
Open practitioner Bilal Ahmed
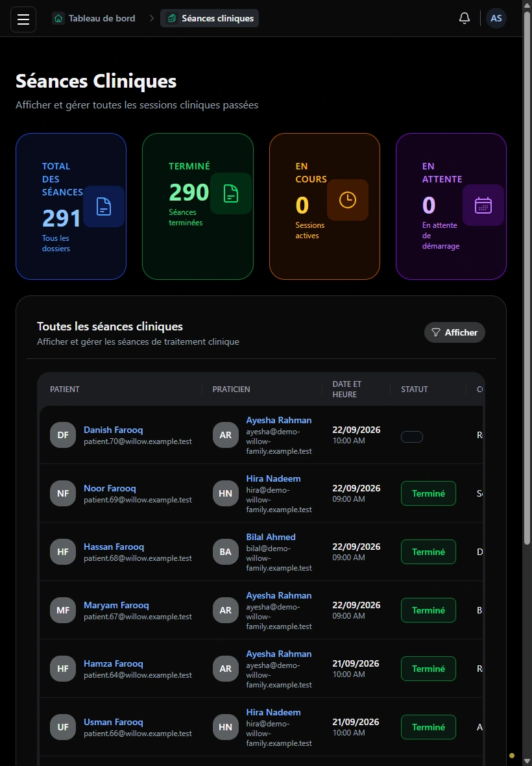[271, 537]
